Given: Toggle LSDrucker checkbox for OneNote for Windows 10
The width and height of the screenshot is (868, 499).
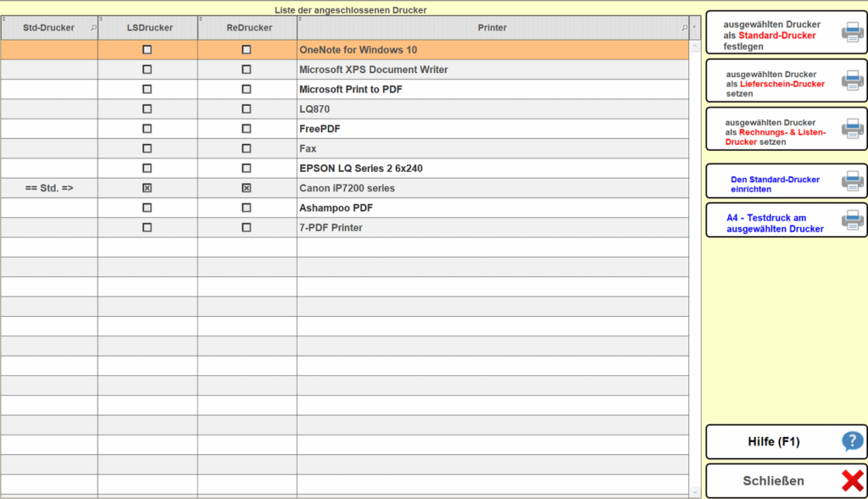Looking at the screenshot, I should pyautogui.click(x=147, y=50).
